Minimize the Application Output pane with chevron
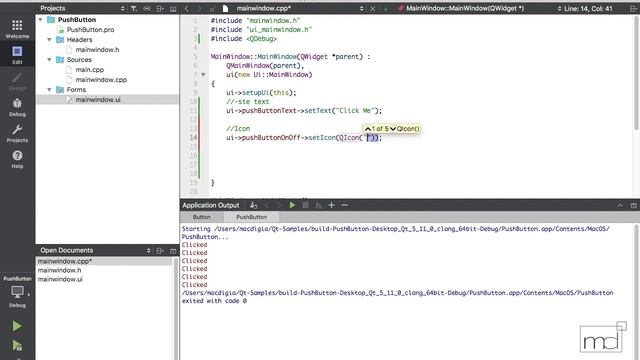 (x=620, y=205)
